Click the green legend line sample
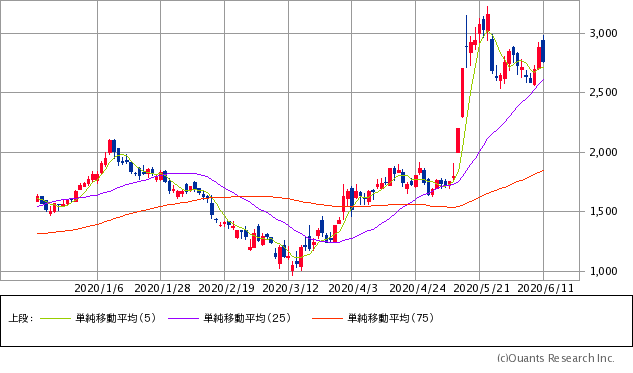Screen dimensions: 633x373 tap(56, 319)
